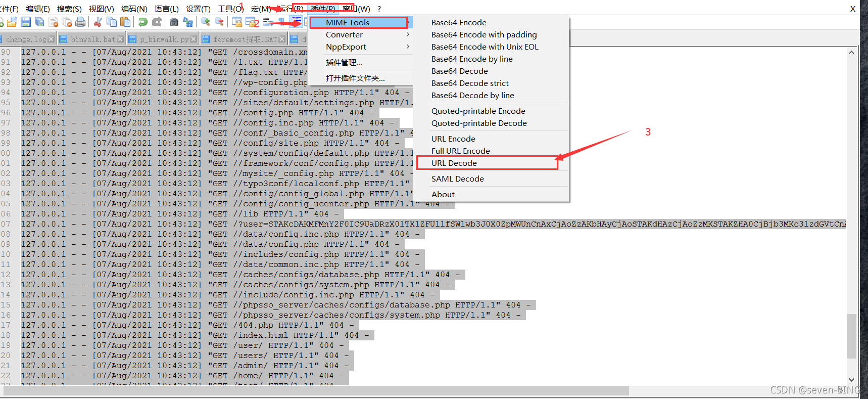
Task: Select Base64 Encode with padding
Action: coord(491,34)
